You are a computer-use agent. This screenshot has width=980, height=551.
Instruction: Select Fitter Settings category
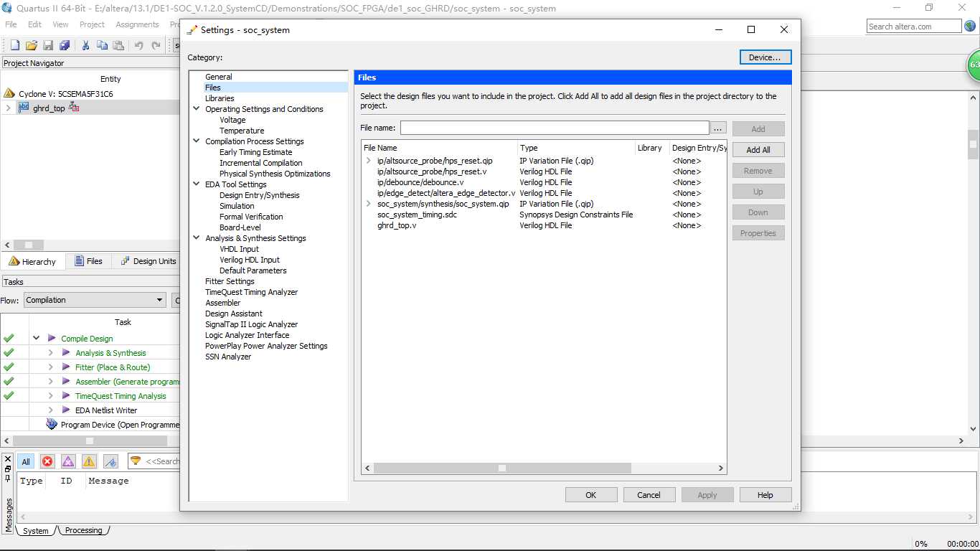[x=230, y=281]
